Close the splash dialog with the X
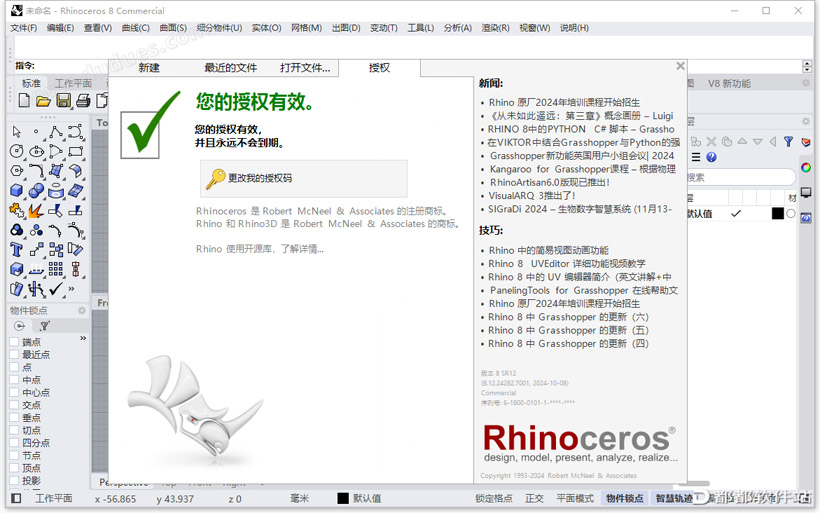 [680, 66]
